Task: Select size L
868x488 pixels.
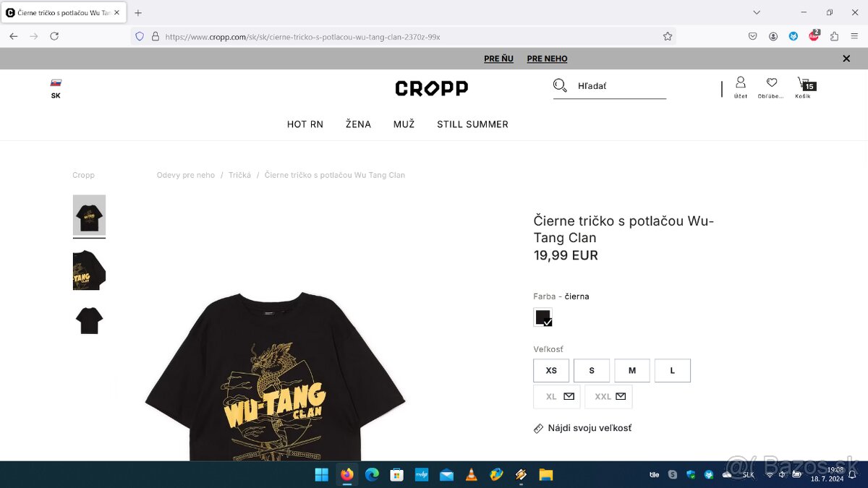Action: [673, 370]
